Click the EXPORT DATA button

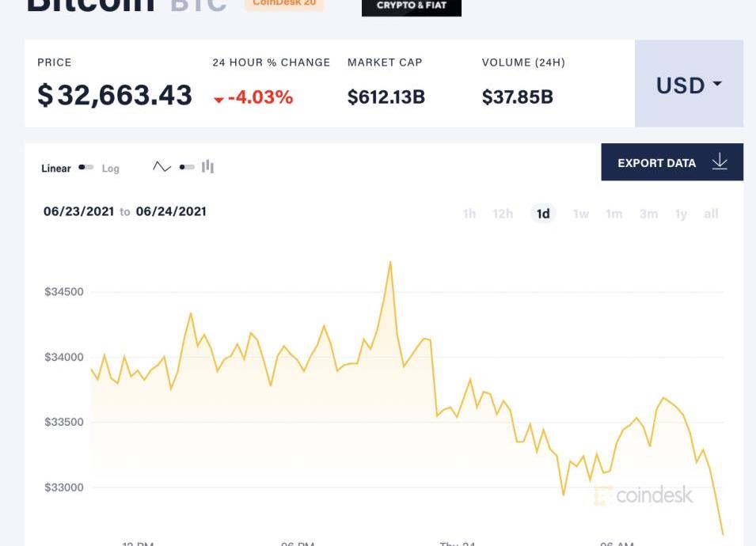(x=672, y=162)
